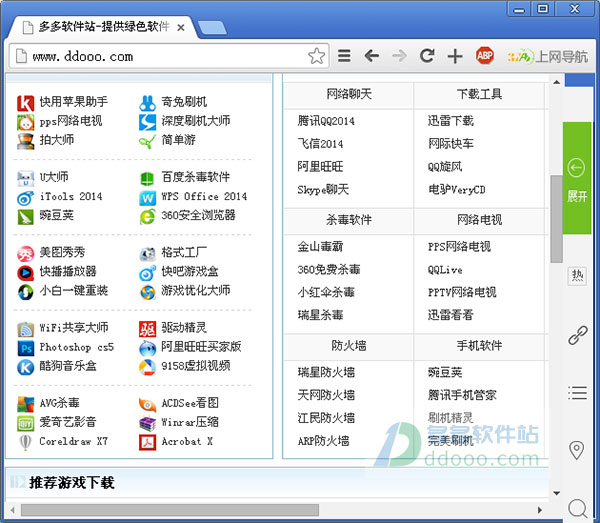The image size is (600, 523).
Task: Go back with the left arrow
Action: 372,56
